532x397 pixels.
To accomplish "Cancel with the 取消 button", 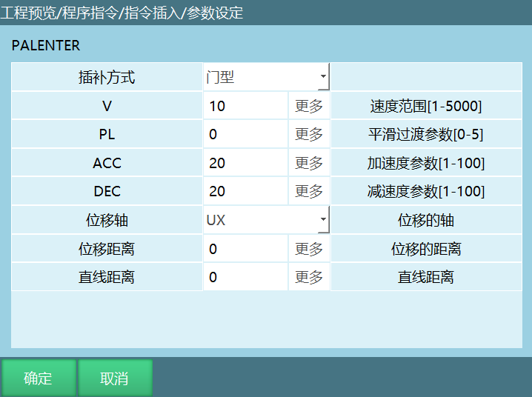I will 115,378.
